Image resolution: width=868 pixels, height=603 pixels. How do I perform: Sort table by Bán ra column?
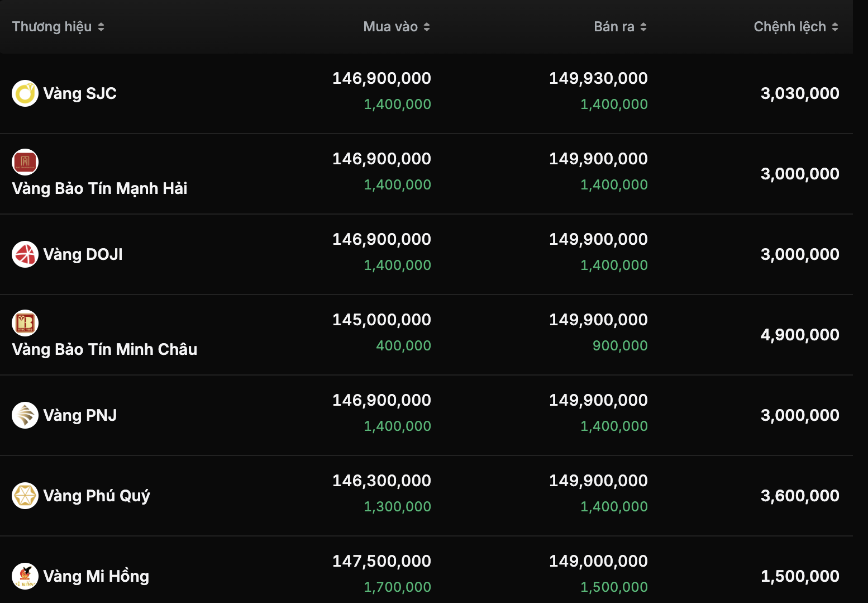(x=620, y=27)
